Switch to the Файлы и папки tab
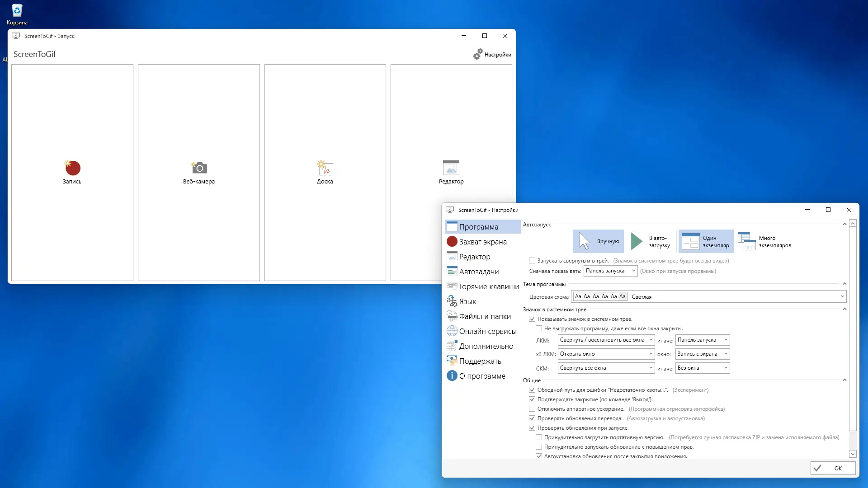Screen dimensions: 868x488 coord(485,316)
